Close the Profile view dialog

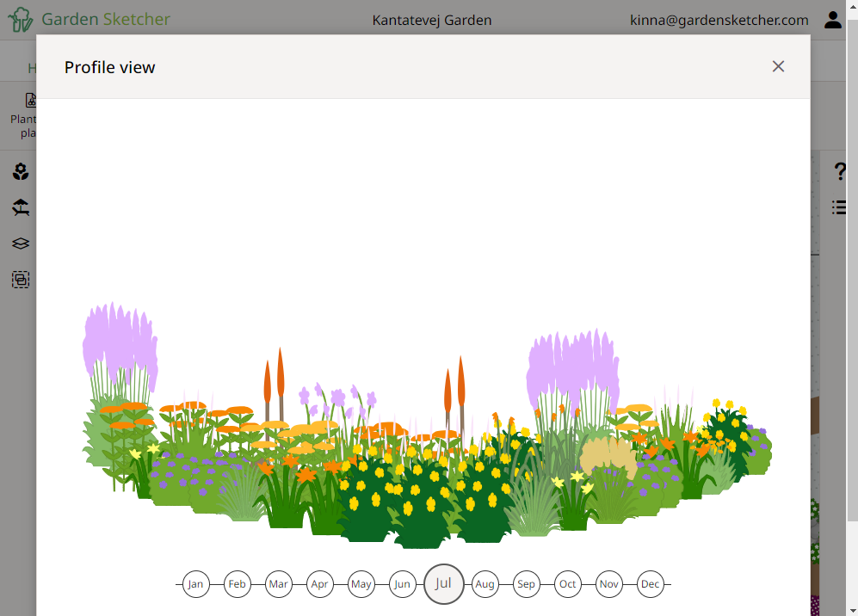coord(778,65)
